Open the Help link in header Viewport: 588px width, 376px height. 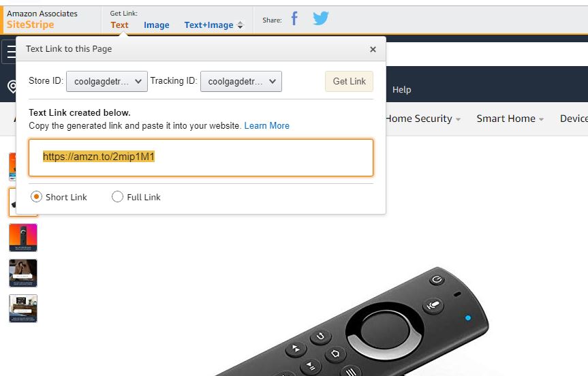click(401, 90)
